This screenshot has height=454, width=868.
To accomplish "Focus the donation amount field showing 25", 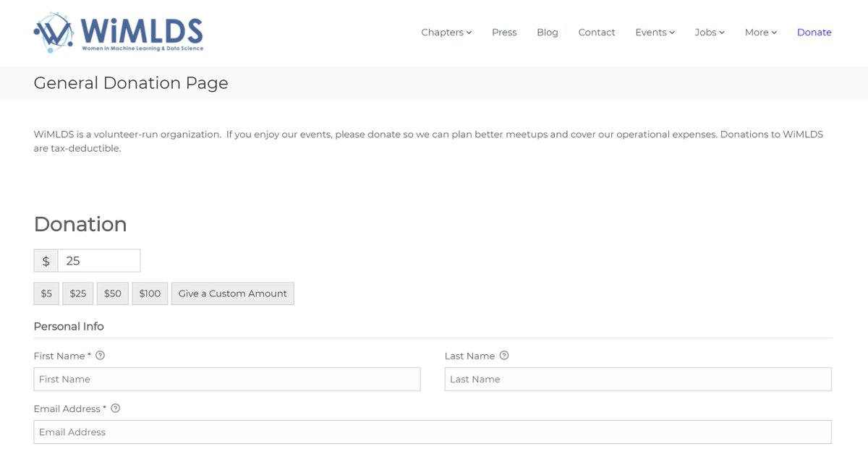I will (x=99, y=261).
